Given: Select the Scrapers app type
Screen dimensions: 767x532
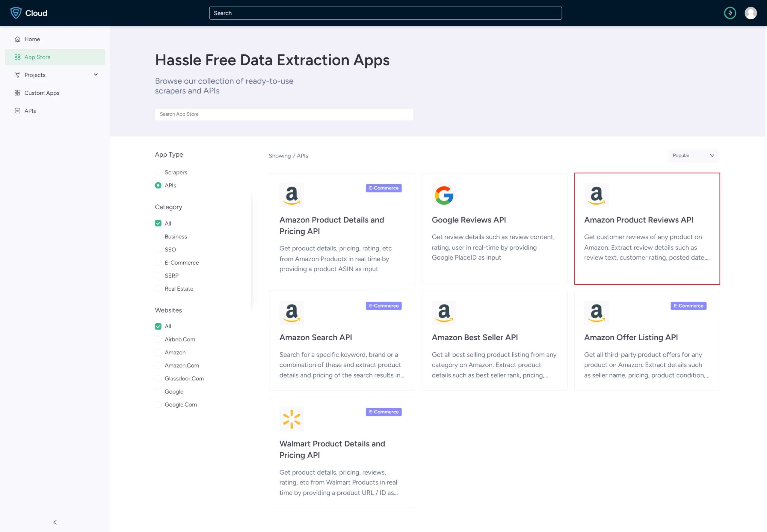Looking at the screenshot, I should pyautogui.click(x=158, y=172).
